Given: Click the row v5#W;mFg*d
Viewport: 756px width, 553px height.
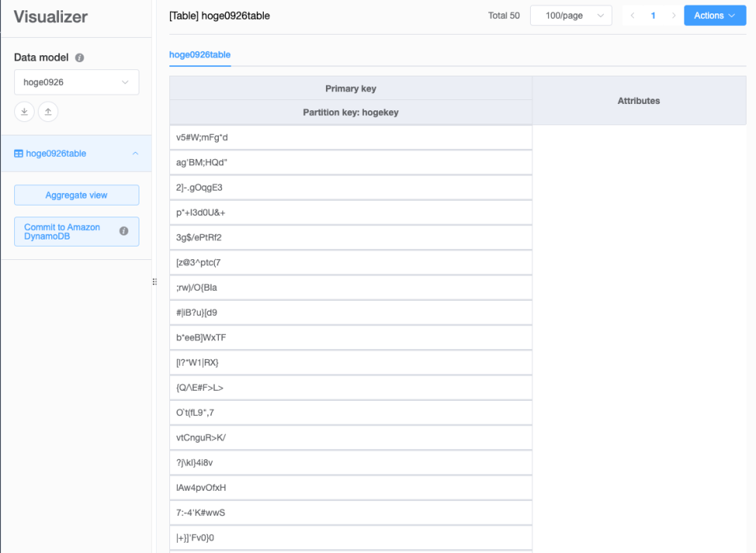Looking at the screenshot, I should coord(350,138).
